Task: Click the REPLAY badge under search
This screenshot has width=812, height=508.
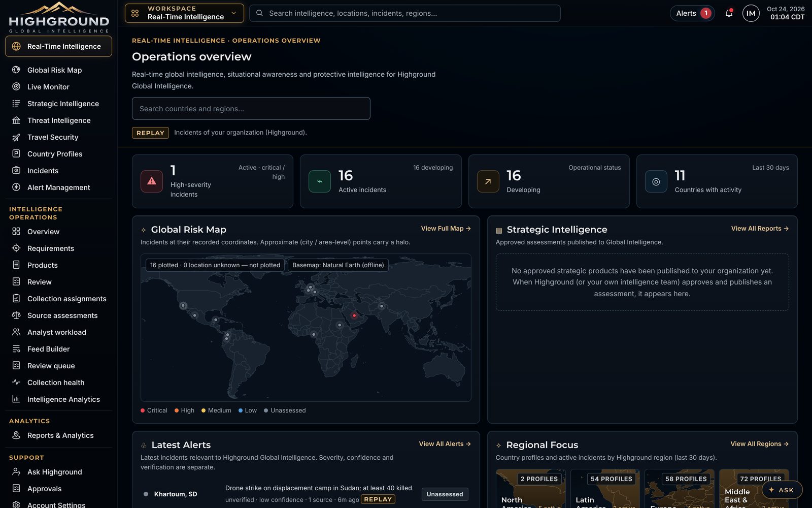Action: click(x=150, y=133)
